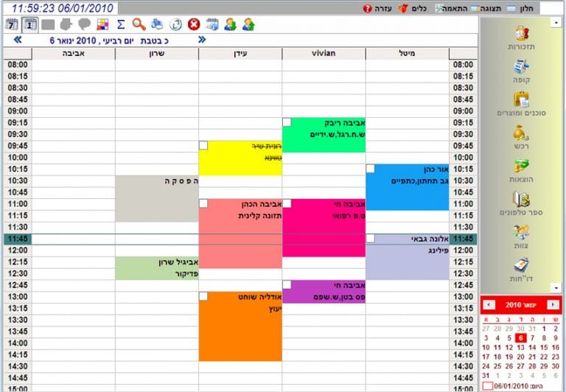Click the red X cancel toolbar icon

pyautogui.click(x=194, y=24)
